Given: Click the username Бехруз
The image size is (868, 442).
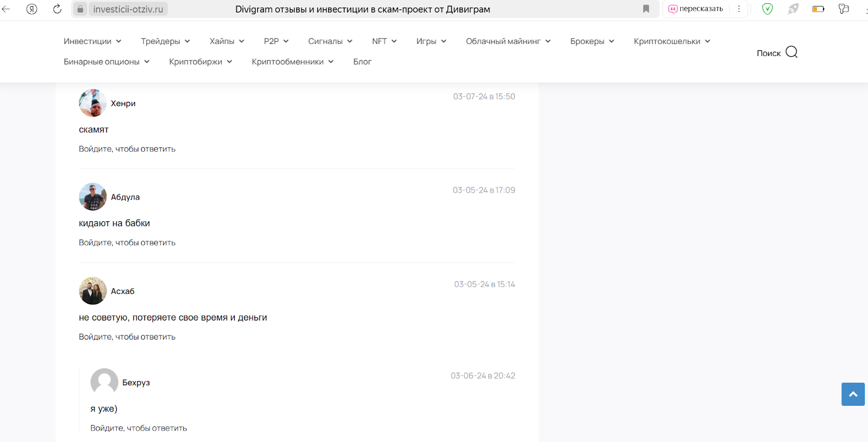Looking at the screenshot, I should (x=136, y=383).
